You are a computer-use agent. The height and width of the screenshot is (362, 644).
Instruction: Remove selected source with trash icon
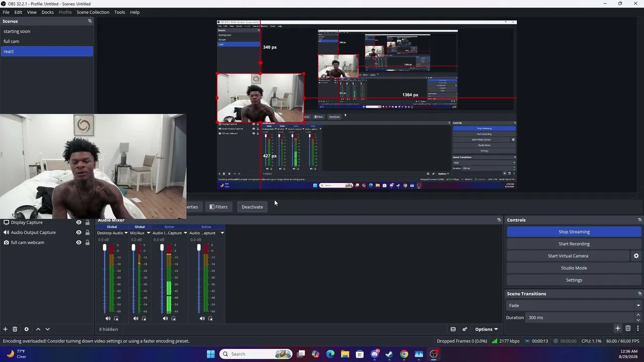(x=15, y=329)
